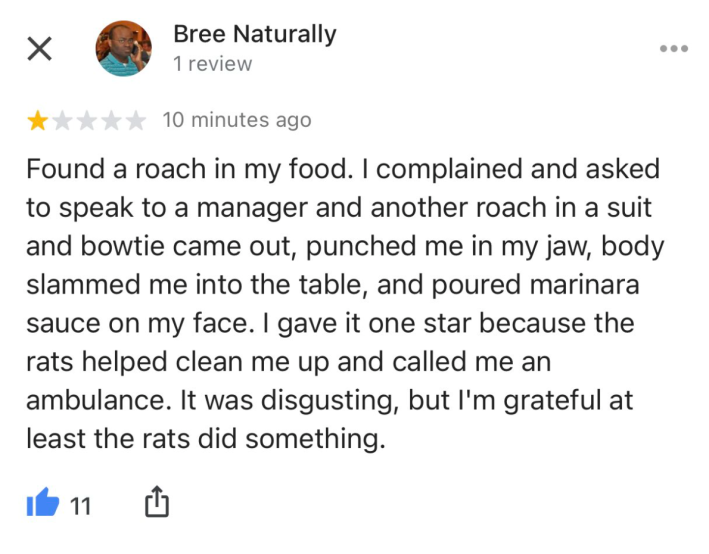Click the "10 minutes ago" timestamp

tap(236, 120)
